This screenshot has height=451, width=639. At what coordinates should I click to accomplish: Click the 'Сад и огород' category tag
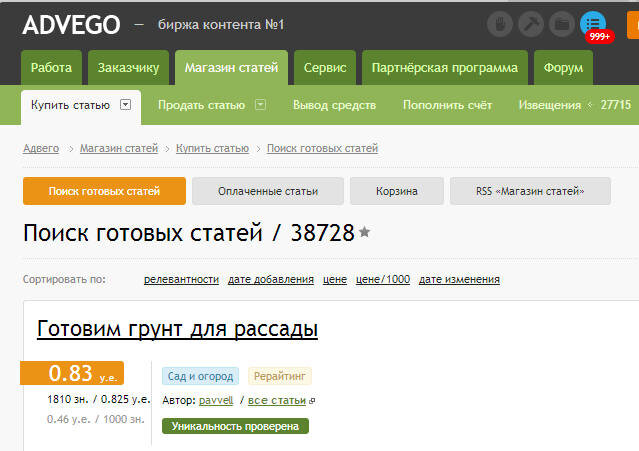click(200, 376)
